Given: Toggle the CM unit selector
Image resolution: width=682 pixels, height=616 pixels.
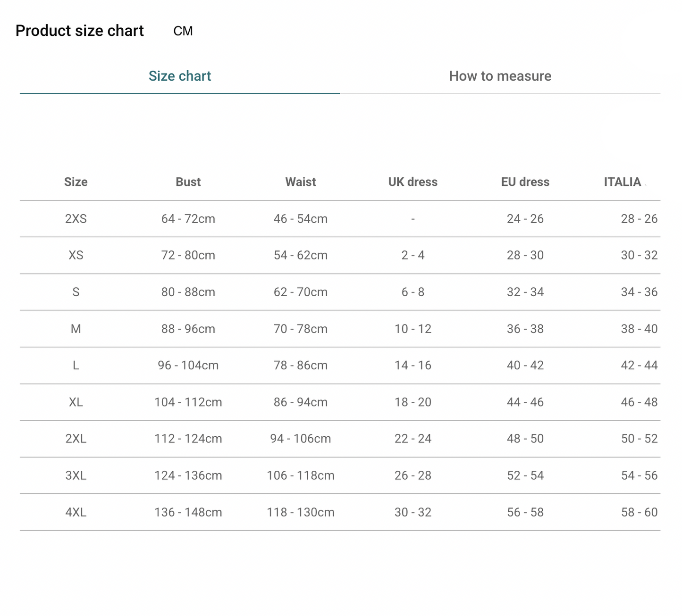Looking at the screenshot, I should [x=183, y=31].
